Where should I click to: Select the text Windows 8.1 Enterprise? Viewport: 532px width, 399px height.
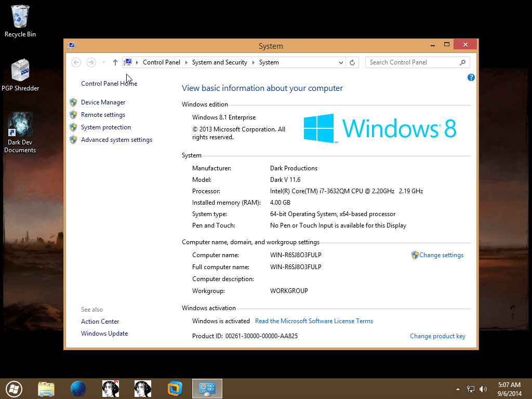point(224,117)
